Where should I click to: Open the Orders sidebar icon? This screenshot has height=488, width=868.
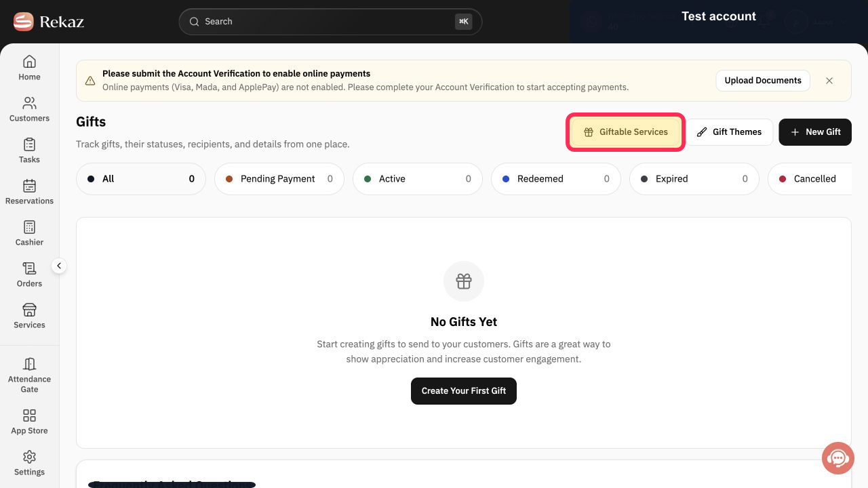(29, 268)
